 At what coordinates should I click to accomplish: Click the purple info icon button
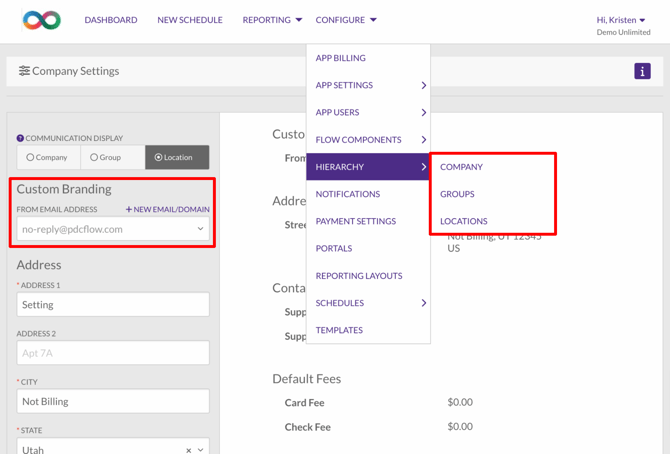point(642,71)
